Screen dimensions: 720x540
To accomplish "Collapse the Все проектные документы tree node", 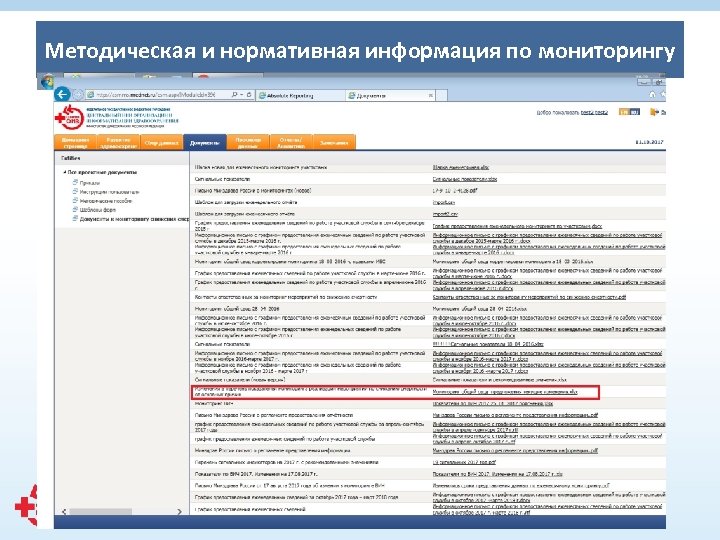I will [x=65, y=172].
